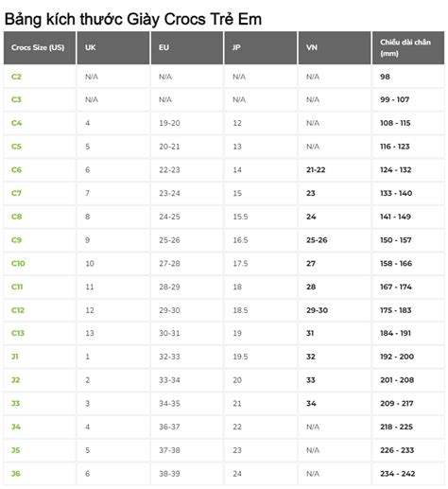
Task: Click the VN column header
Action: click(x=312, y=47)
